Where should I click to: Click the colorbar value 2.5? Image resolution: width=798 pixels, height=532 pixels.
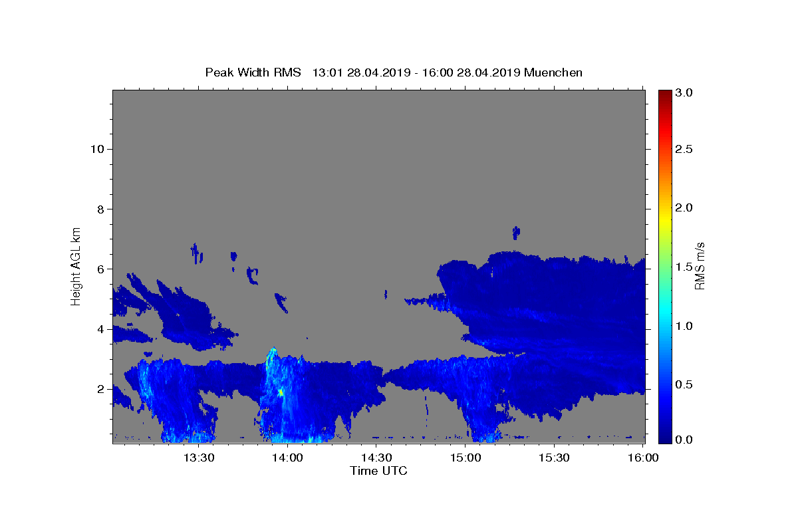click(685, 149)
